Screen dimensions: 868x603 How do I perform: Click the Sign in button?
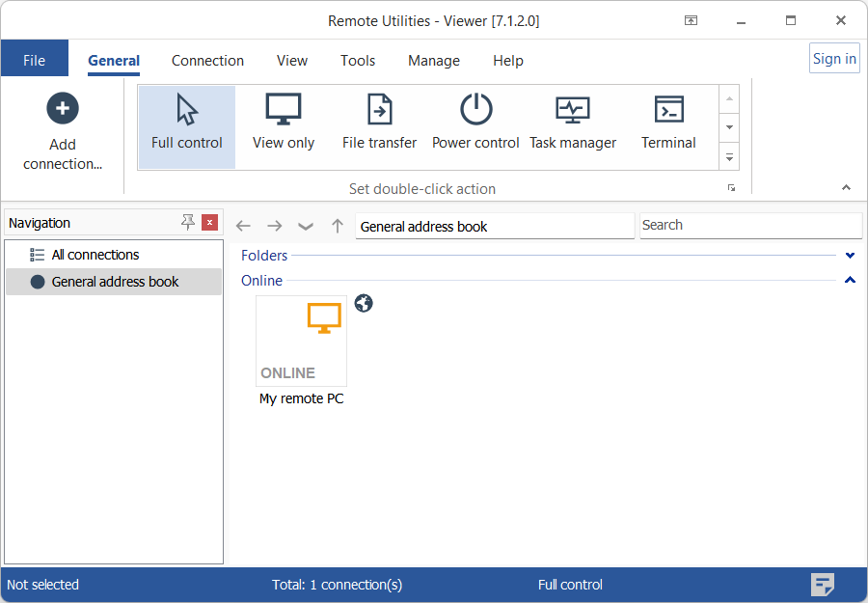834,59
